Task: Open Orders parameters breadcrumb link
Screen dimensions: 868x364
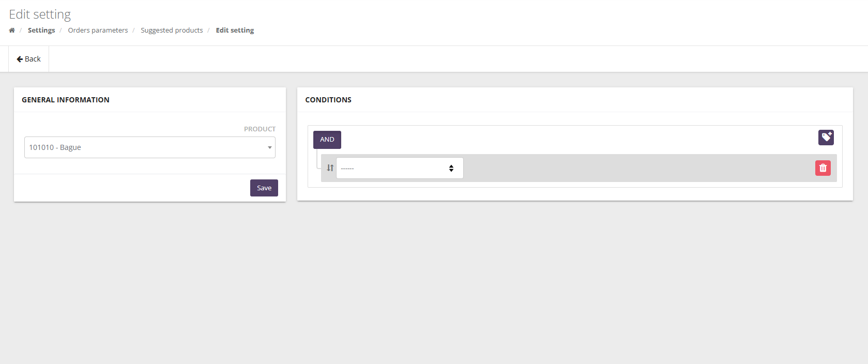Action: coord(98,31)
